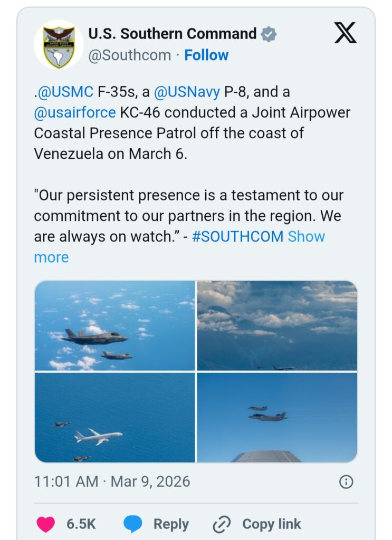Follow the Southcom account

(x=206, y=55)
